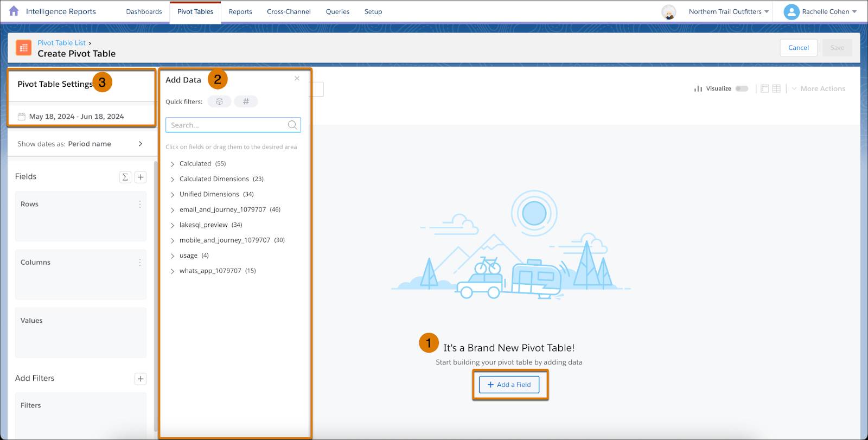868x440 pixels.
Task: Click the search magnifier icon
Action: click(292, 125)
